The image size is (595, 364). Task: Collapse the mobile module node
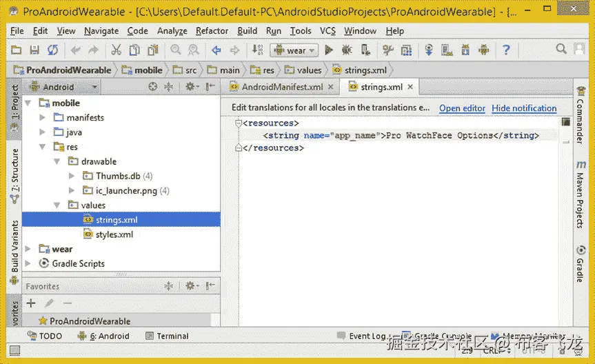[28, 103]
